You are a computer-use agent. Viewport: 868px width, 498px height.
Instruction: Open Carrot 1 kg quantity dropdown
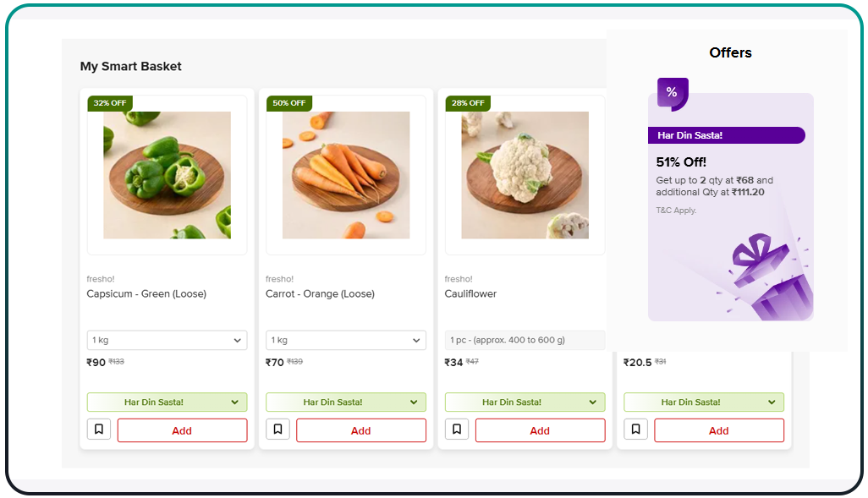point(345,340)
